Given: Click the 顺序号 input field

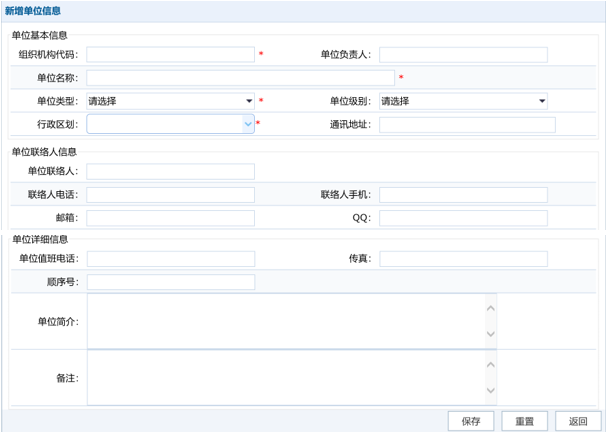Looking at the screenshot, I should pos(170,282).
